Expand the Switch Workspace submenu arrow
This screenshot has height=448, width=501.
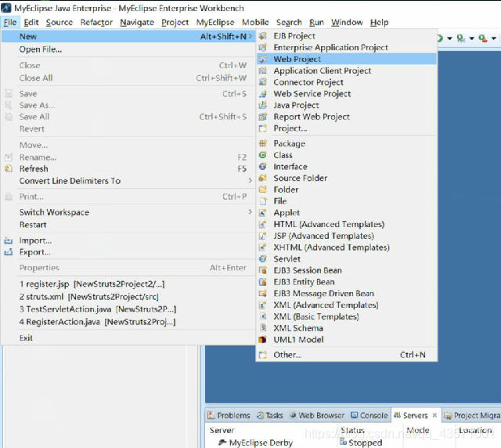click(x=250, y=211)
